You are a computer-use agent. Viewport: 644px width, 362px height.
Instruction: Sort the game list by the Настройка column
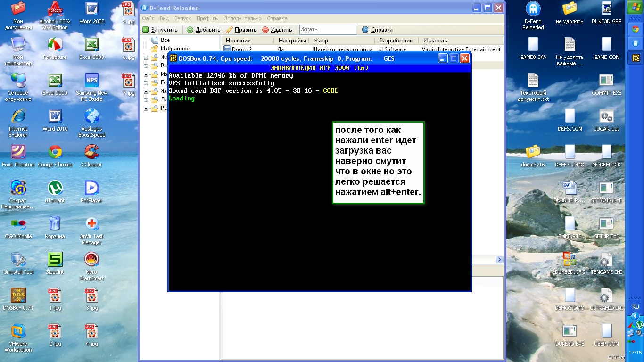click(x=291, y=41)
